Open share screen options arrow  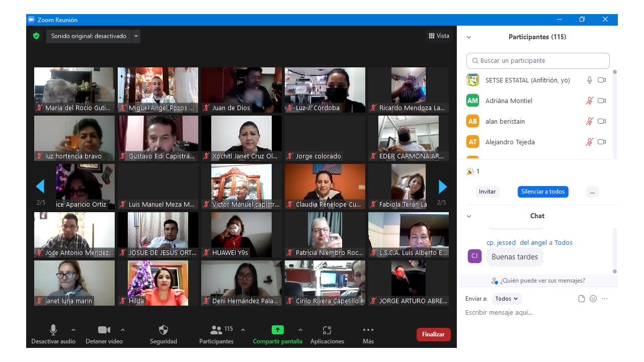click(300, 330)
